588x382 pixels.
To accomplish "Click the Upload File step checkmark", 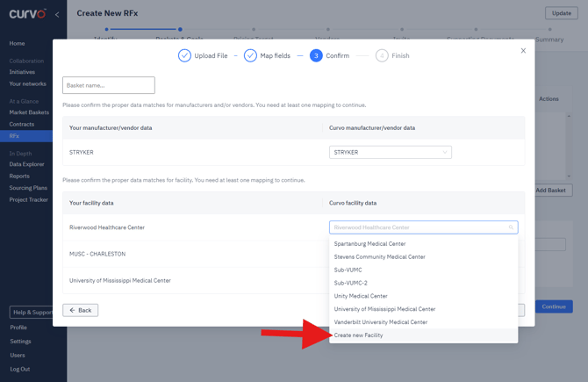I will pyautogui.click(x=184, y=55).
